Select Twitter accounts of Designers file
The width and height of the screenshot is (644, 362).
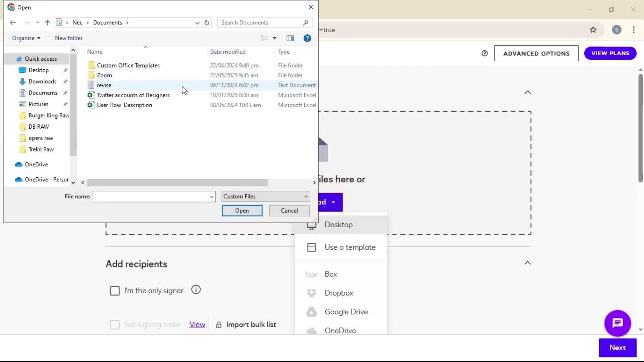[133, 95]
